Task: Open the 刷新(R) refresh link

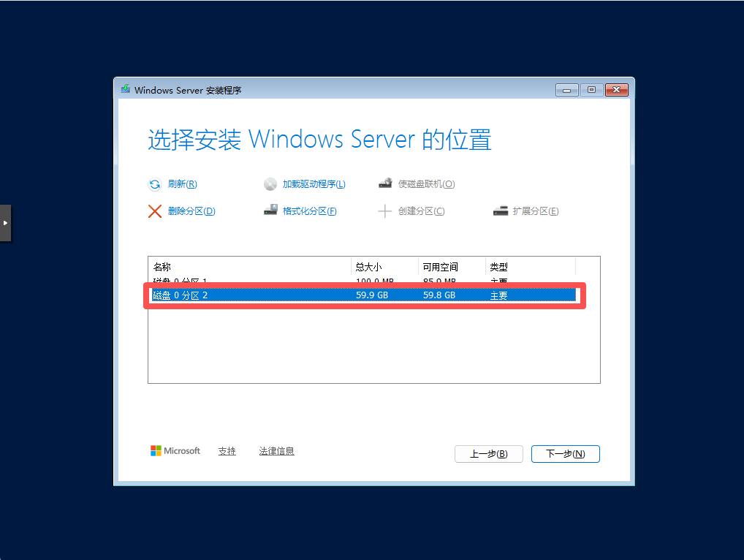Action: click(182, 184)
